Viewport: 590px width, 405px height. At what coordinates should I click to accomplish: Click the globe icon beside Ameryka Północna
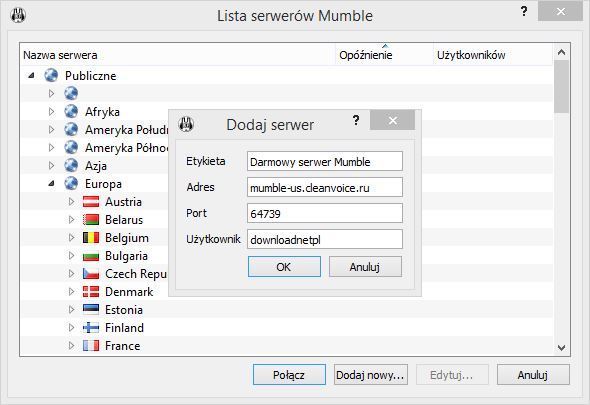[x=71, y=147]
